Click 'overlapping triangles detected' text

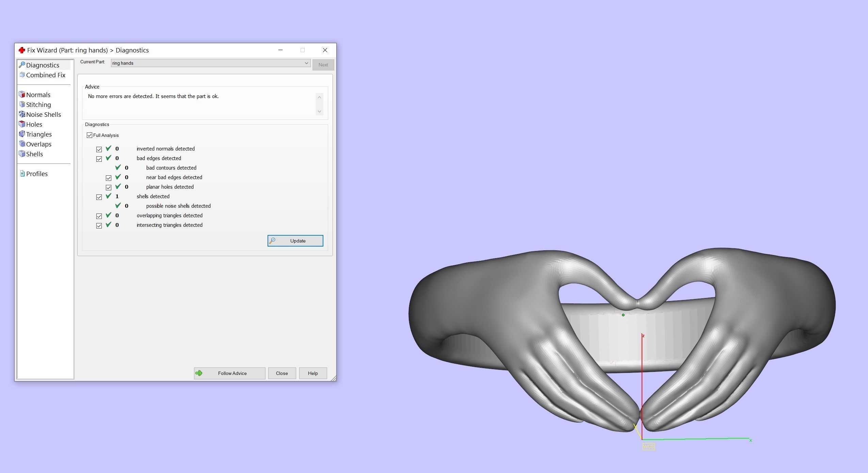click(x=170, y=216)
